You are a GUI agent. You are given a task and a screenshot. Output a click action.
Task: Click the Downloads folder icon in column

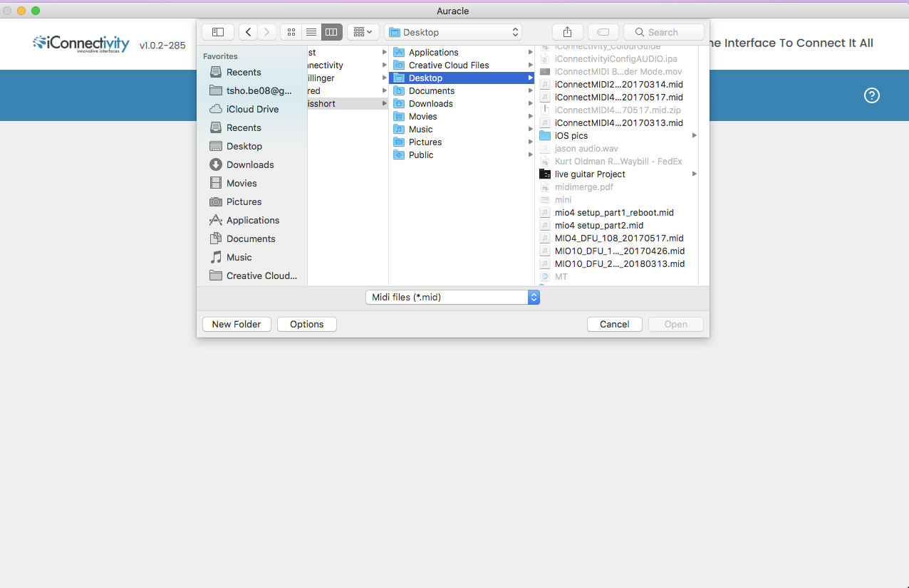[x=399, y=103]
